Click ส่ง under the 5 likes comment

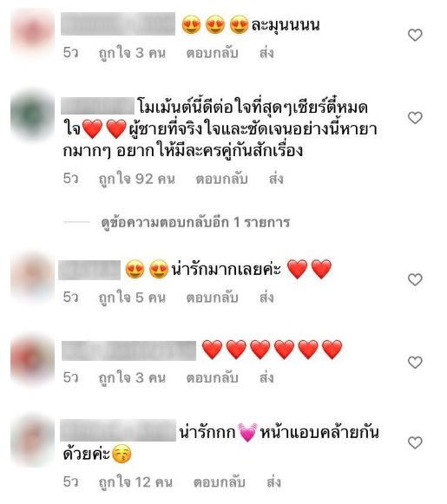266,298
